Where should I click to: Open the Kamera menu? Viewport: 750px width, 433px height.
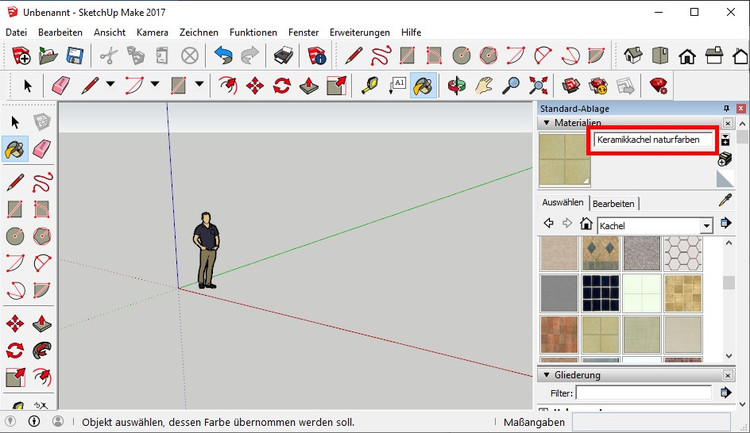click(x=152, y=32)
